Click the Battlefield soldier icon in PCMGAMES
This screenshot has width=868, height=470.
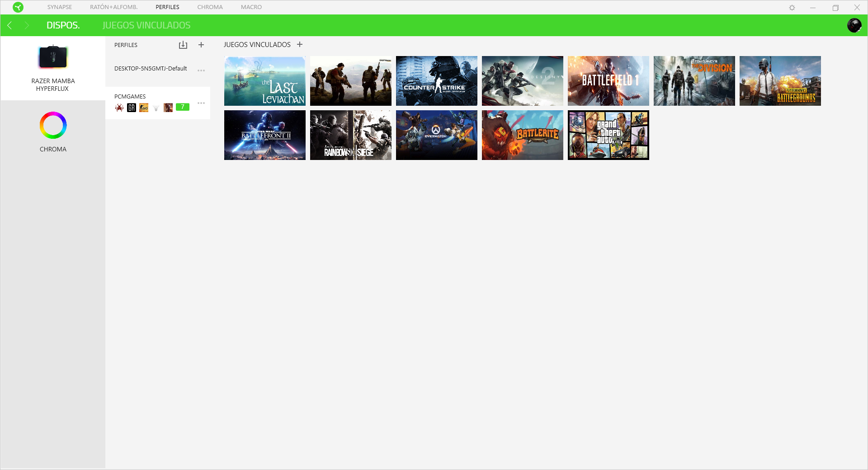point(168,108)
